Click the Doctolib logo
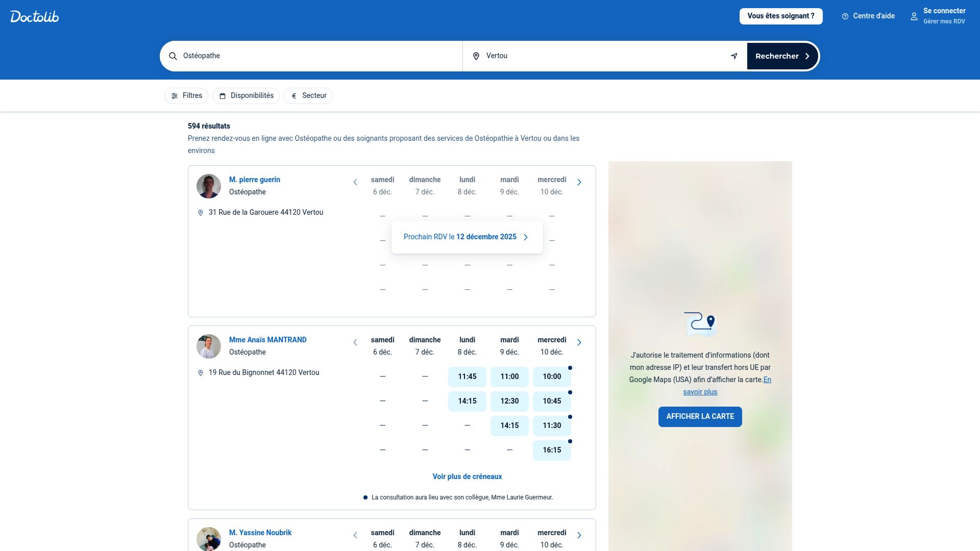Image resolution: width=980 pixels, height=551 pixels. [x=34, y=16]
